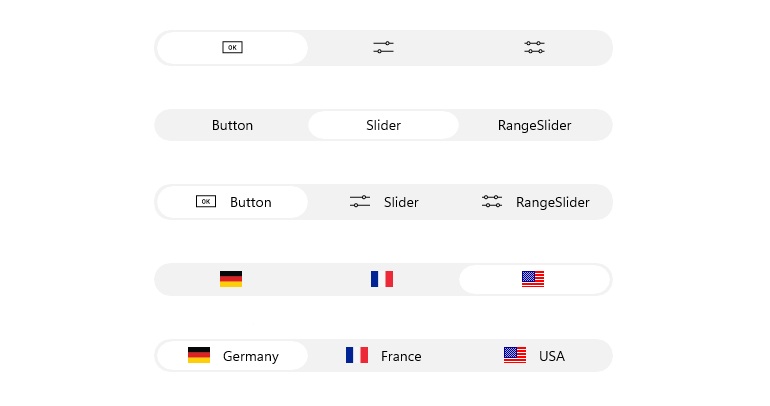Screen dimensions: 770x406
Task: Choose the RangeSlider text with icon
Action: coord(552,202)
